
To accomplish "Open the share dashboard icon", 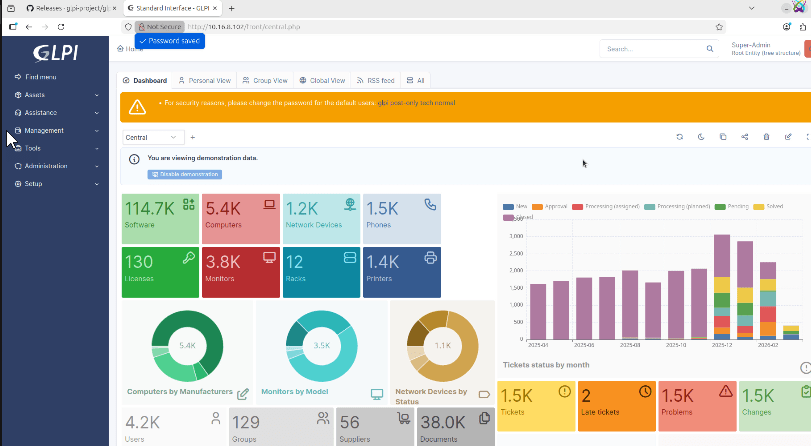I will (x=745, y=137).
